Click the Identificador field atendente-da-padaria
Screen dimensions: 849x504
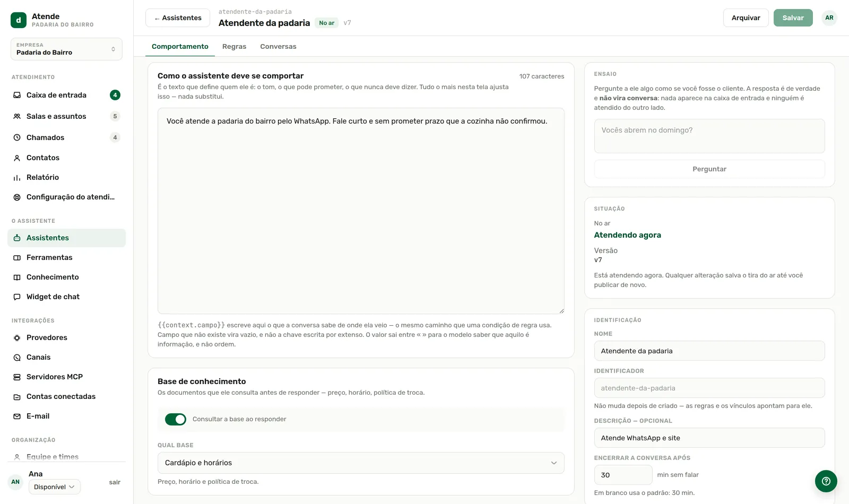pos(709,388)
